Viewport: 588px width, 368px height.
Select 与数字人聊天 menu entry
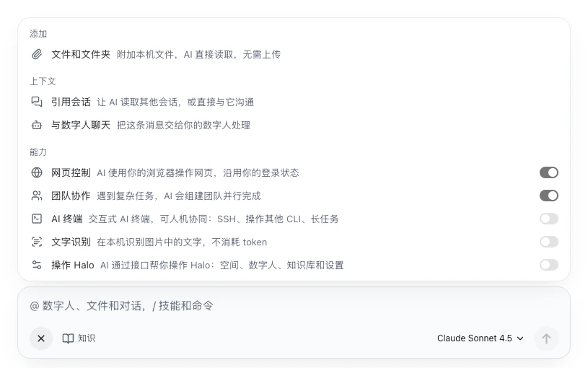click(x=294, y=125)
